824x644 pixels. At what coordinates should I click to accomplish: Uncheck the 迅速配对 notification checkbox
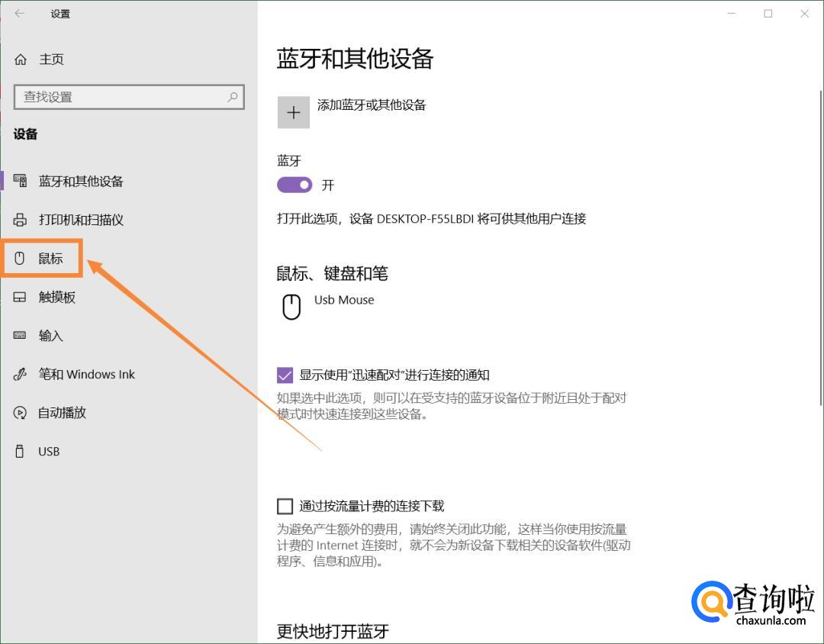285,375
